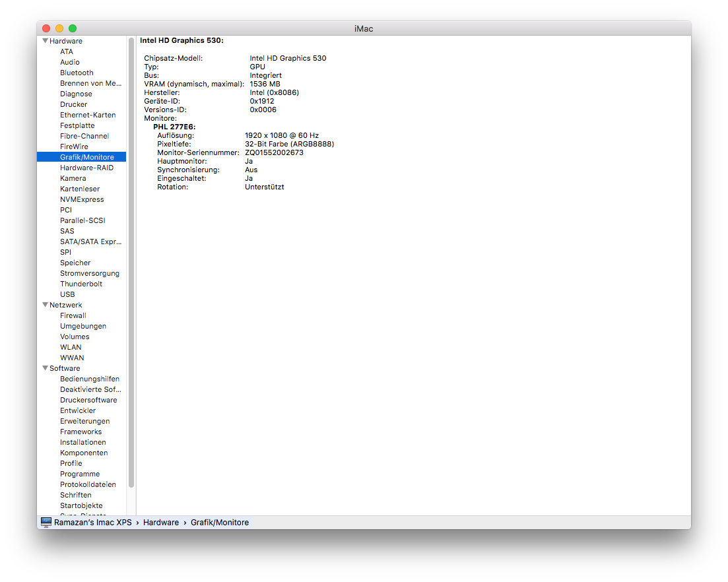
Task: Open the Brennen von Me... entry
Action: coord(90,84)
